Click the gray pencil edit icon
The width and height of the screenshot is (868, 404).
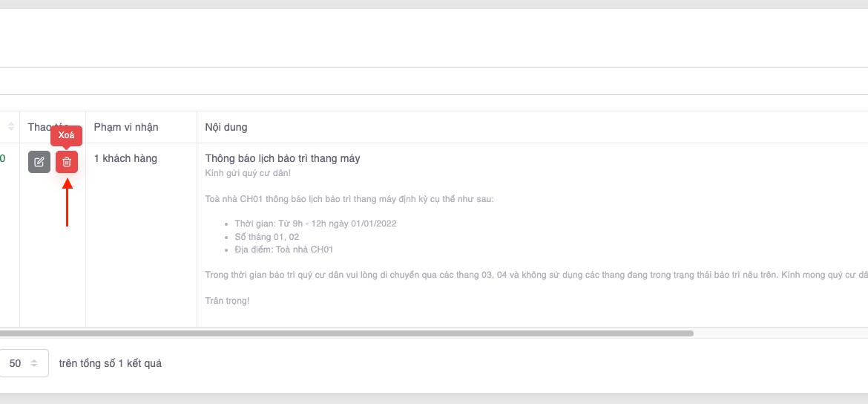point(39,162)
